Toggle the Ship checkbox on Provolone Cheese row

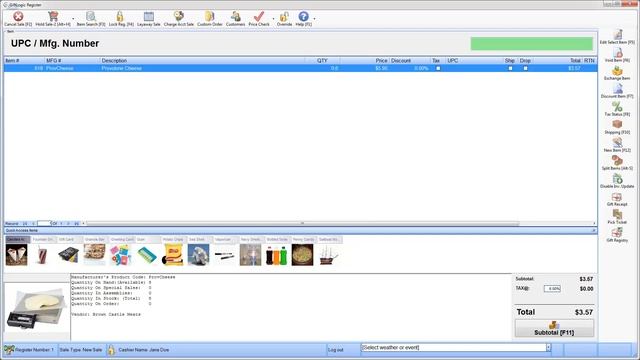(x=510, y=68)
